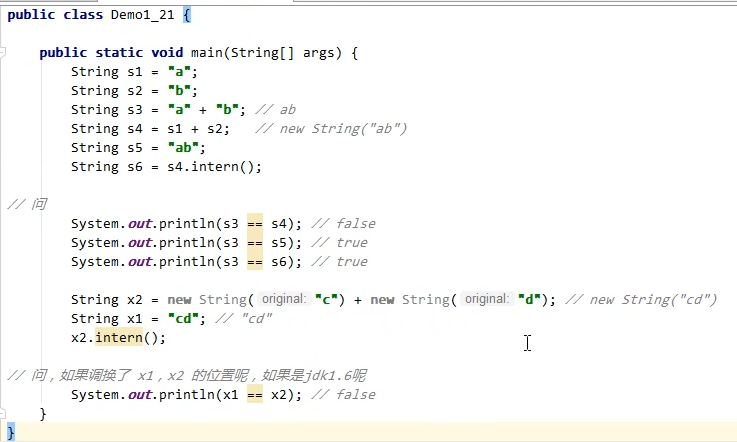
Task: Click the highlighted intern in x2.intern()
Action: click(x=119, y=338)
